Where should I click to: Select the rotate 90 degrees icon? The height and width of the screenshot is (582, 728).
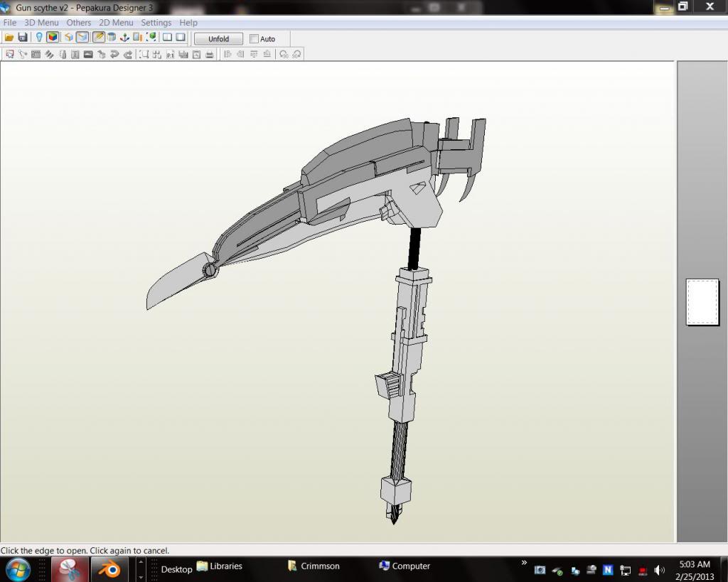284,54
